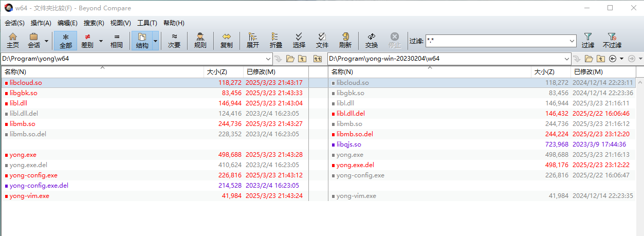Sort left pane by 已修改(M) column

click(276, 72)
